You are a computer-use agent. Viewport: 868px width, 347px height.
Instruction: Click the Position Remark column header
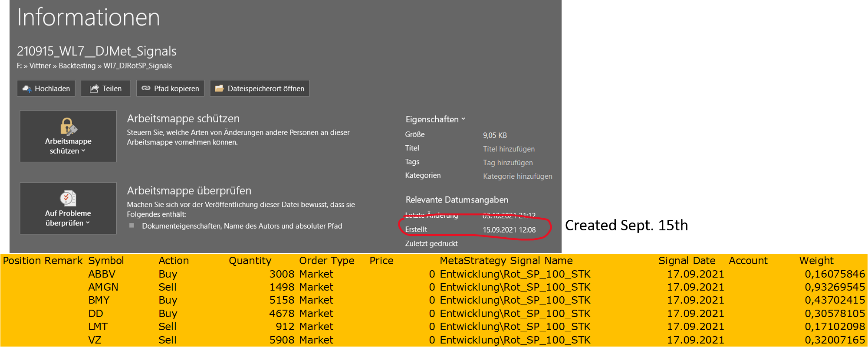click(43, 261)
